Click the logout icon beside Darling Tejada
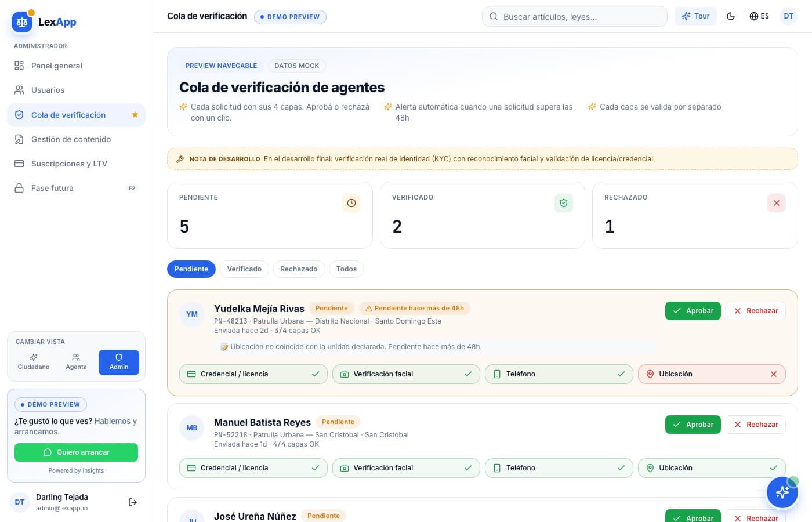 point(133,502)
